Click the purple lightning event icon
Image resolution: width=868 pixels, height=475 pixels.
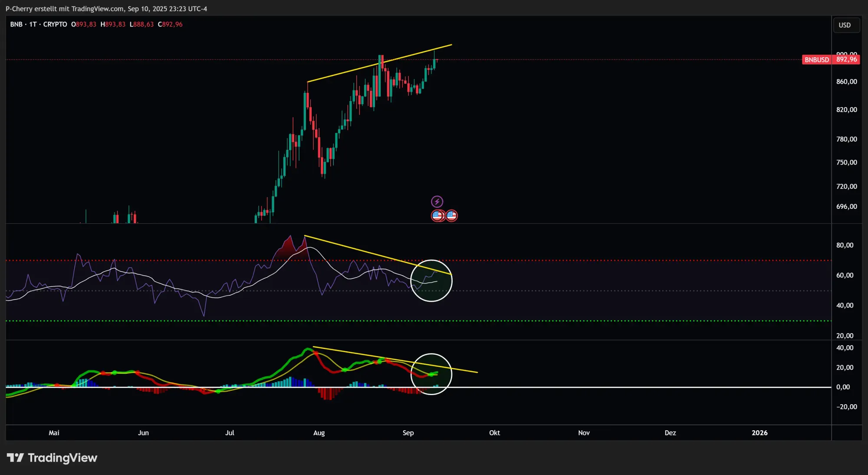point(437,201)
